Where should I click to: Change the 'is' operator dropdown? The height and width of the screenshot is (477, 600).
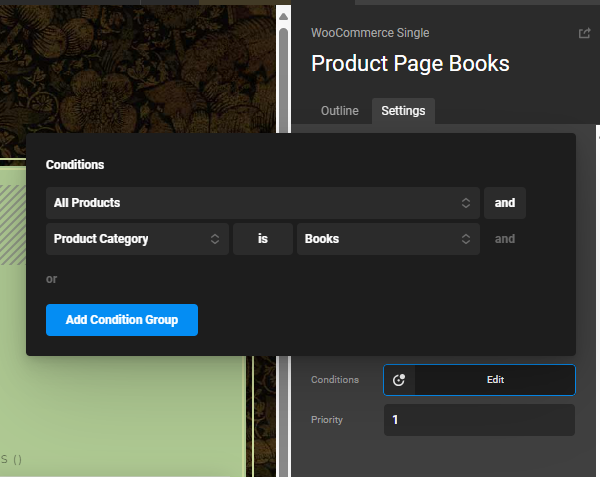tap(262, 239)
